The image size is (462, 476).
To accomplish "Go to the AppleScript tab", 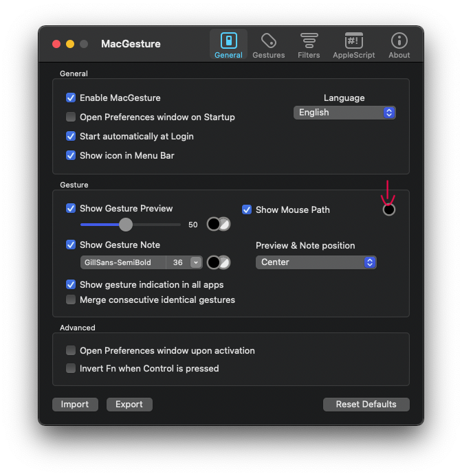I will (354, 45).
